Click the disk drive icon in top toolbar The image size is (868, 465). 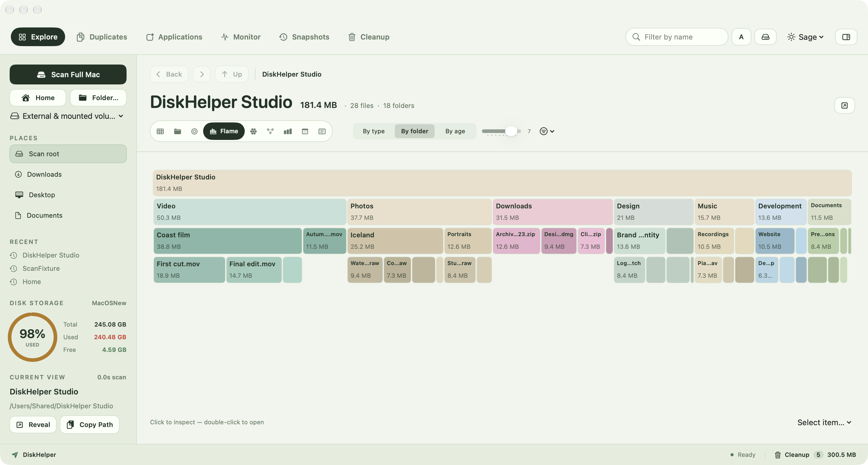click(x=766, y=37)
